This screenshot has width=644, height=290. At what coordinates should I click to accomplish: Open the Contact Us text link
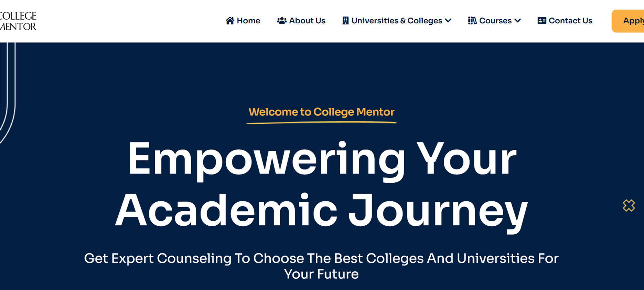coord(570,21)
